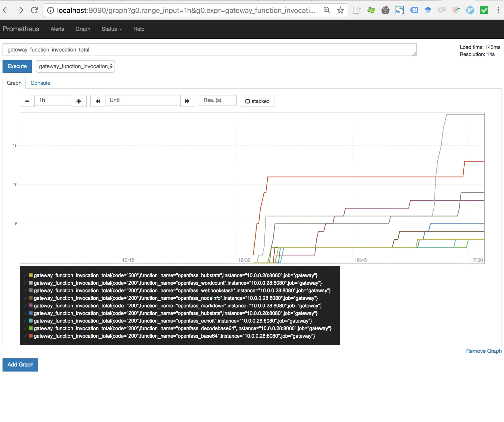This screenshot has width=504, height=422.
Task: Switch to the Console tab
Action: point(40,83)
